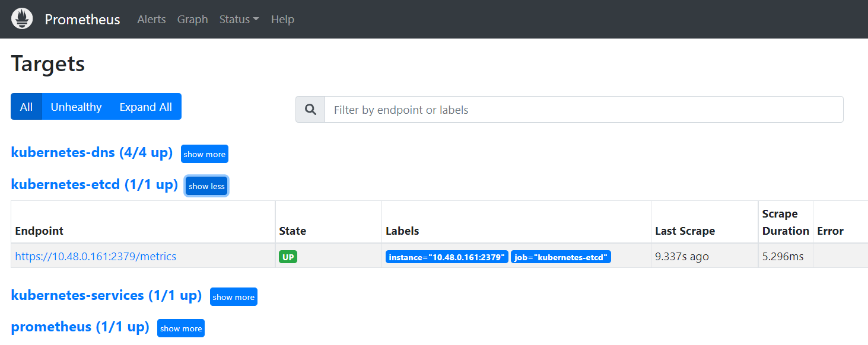
Task: Click the kubernetes-dns job heading
Action: (91, 152)
